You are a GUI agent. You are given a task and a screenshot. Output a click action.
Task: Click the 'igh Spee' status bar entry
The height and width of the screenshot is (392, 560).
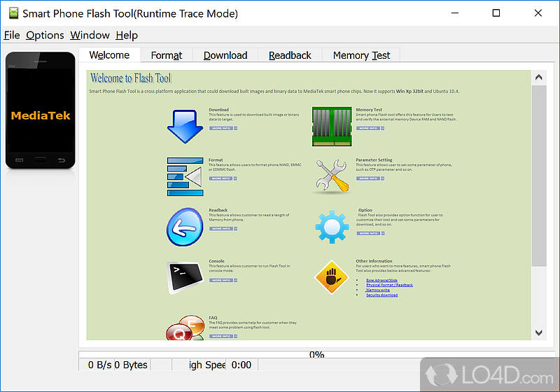[206, 365]
